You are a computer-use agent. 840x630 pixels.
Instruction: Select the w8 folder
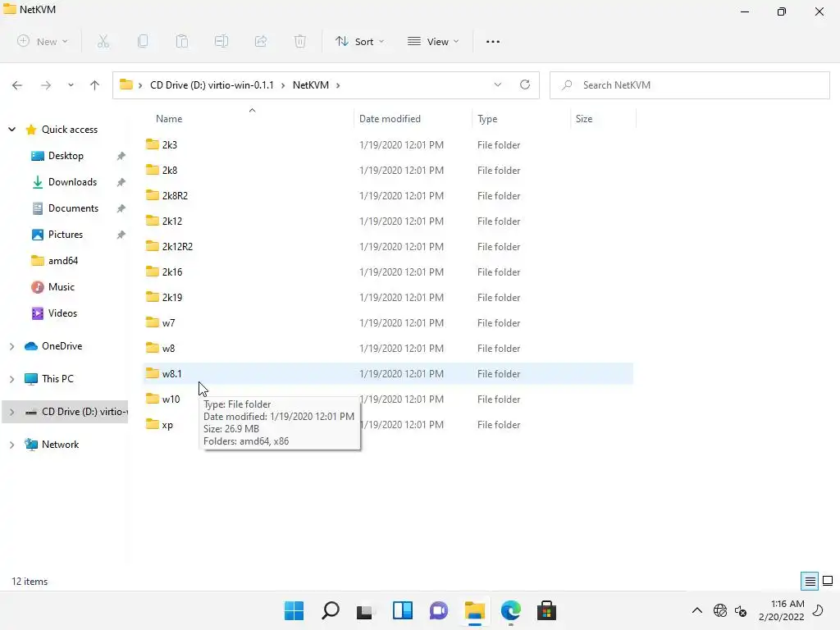point(388,348)
